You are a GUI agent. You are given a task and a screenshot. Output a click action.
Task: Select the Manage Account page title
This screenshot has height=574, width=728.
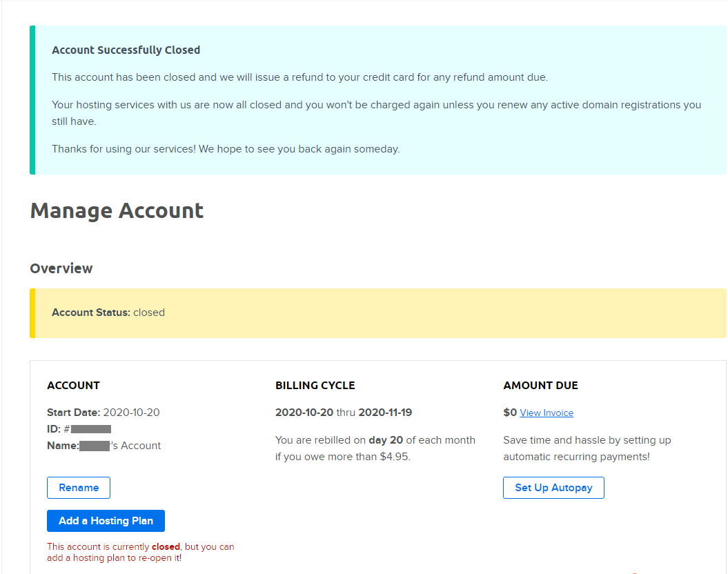[117, 210]
